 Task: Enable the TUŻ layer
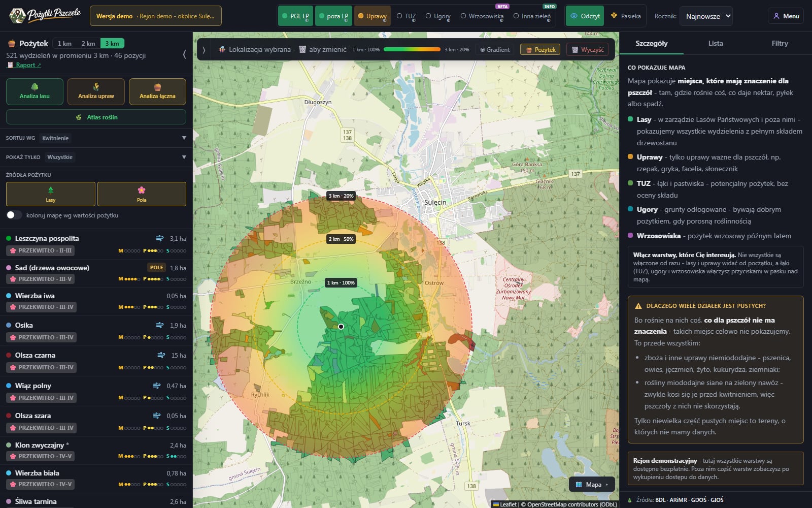pyautogui.click(x=406, y=16)
